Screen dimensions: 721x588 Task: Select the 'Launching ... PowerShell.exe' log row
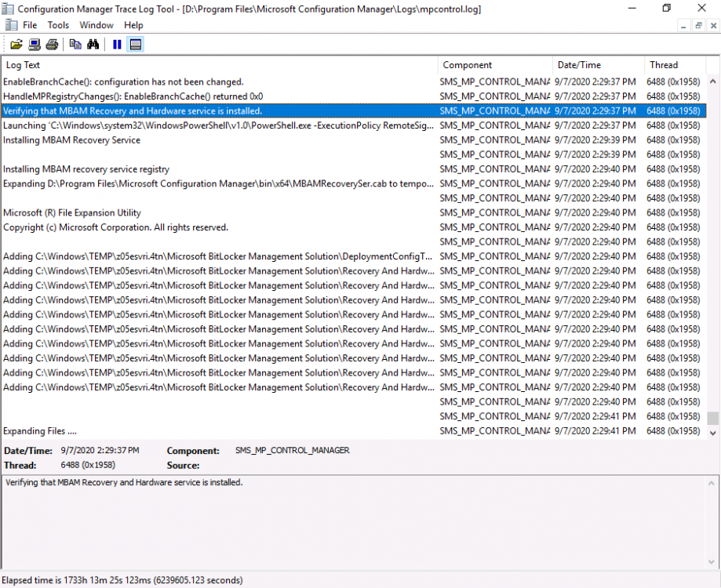point(354,125)
